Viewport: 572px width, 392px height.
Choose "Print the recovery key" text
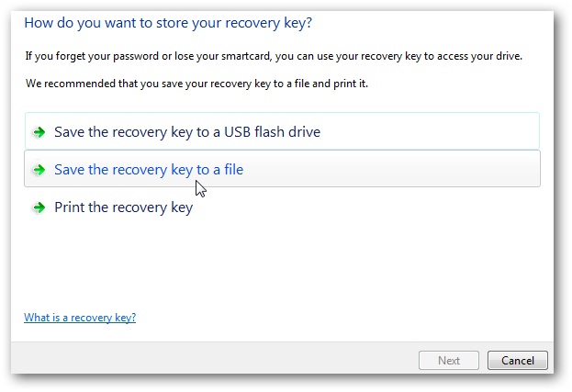[123, 207]
